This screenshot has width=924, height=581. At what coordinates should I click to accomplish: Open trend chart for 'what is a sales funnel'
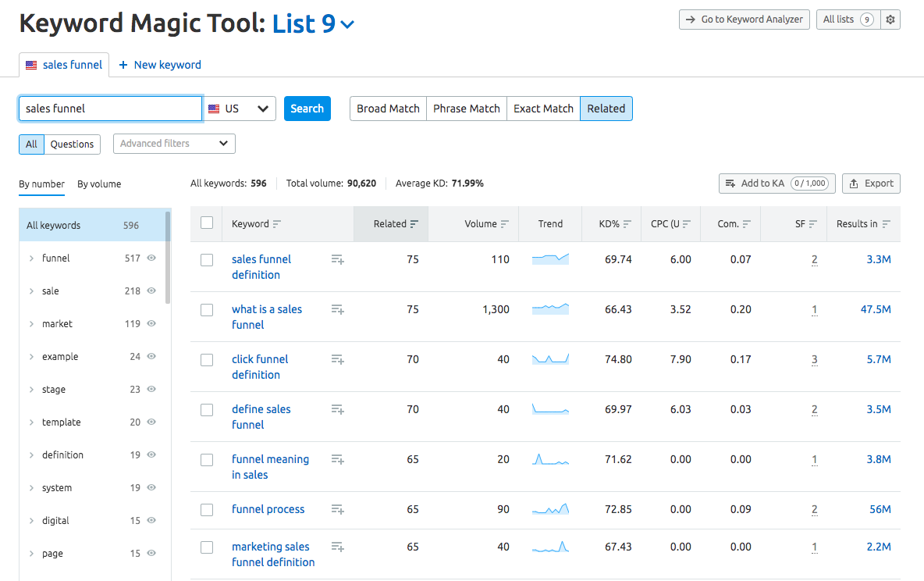[550, 309]
